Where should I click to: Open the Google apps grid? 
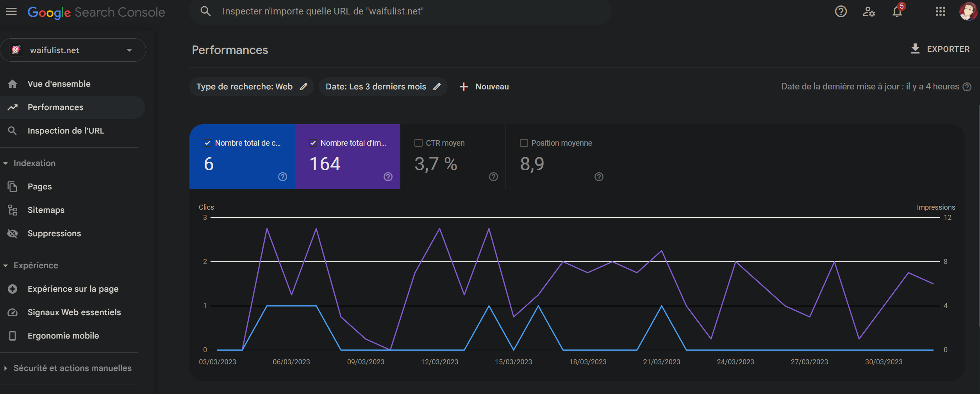(941, 12)
